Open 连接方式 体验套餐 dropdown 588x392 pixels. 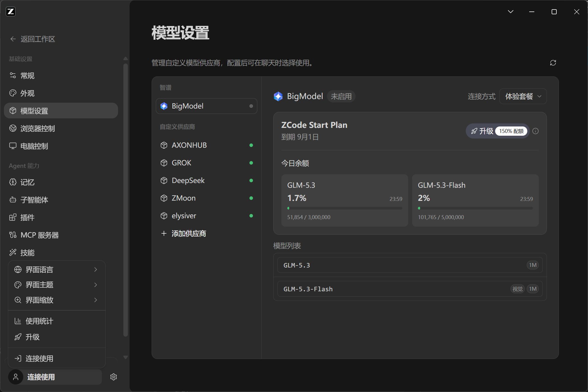523,97
